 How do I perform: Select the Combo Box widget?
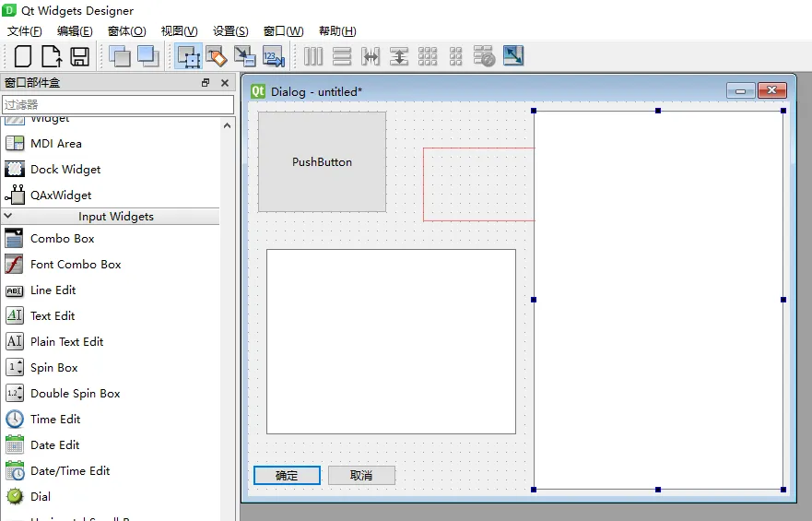click(62, 239)
